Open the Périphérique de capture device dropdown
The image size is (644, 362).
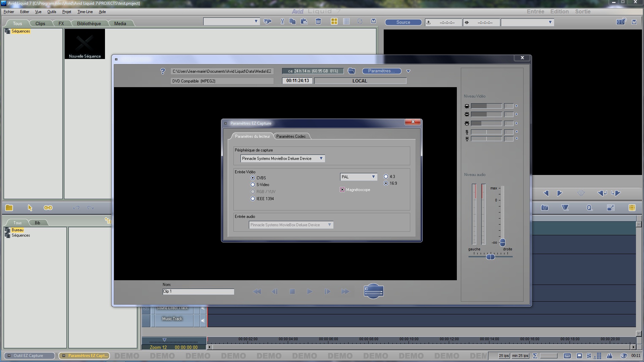(282, 159)
